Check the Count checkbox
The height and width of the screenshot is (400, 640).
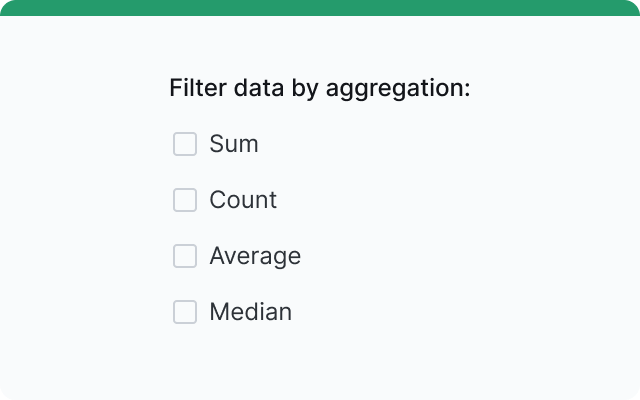click(185, 200)
